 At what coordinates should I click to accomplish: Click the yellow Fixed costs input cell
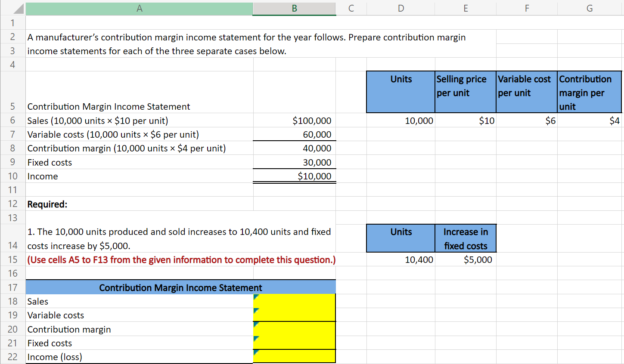point(295,343)
